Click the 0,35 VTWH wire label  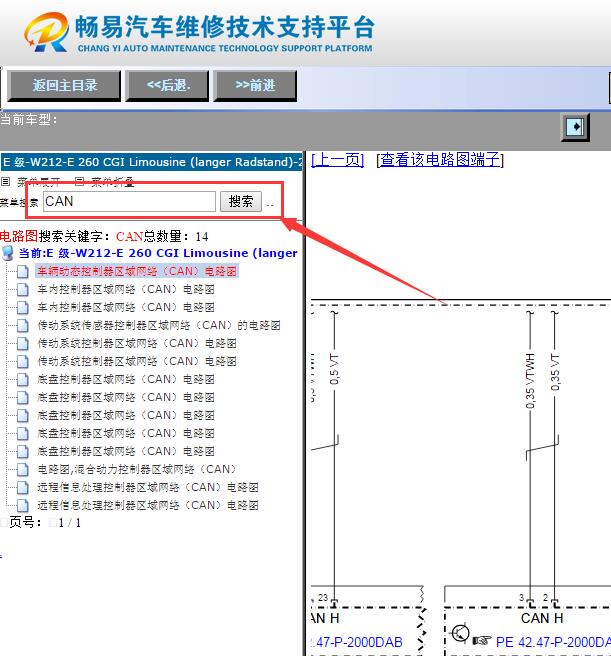(530, 381)
